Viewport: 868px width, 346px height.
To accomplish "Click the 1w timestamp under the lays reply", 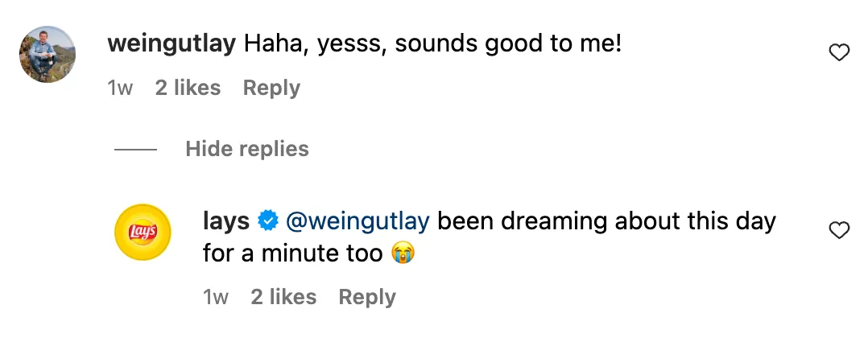I will click(x=216, y=297).
